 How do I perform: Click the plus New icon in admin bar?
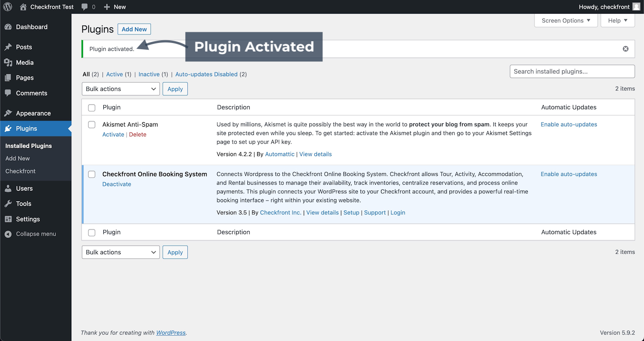(x=106, y=7)
